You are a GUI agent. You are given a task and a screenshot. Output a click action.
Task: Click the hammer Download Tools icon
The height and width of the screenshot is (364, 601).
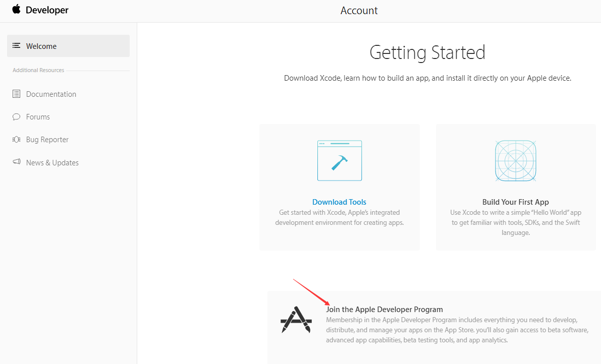point(339,161)
